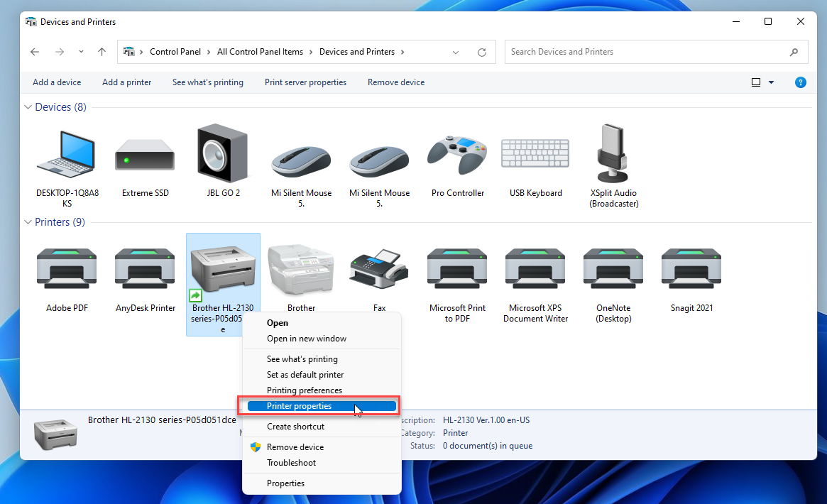Open Printing preferences from context menu

point(322,390)
